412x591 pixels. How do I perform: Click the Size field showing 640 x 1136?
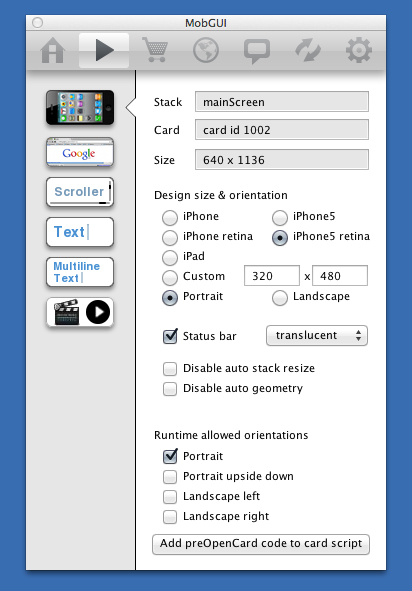point(282,160)
